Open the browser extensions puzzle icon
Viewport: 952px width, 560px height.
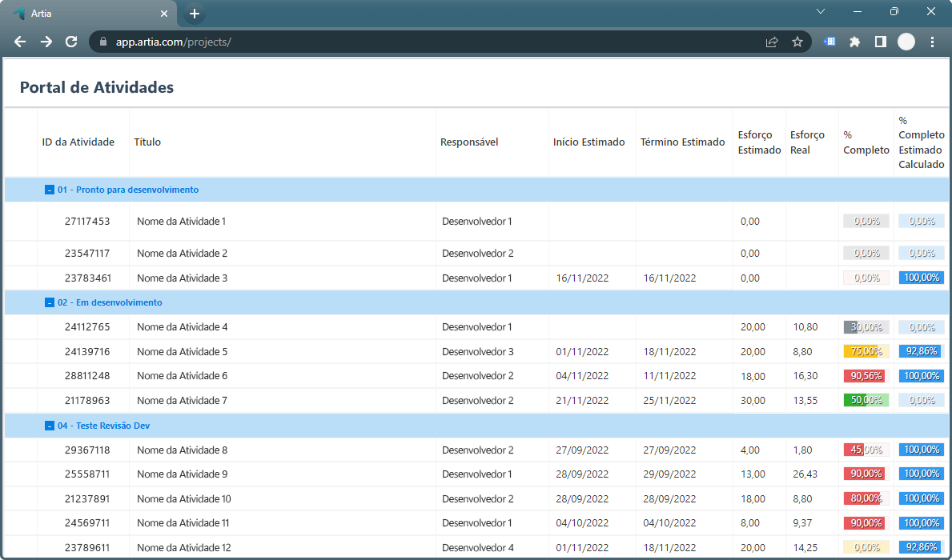pyautogui.click(x=855, y=42)
